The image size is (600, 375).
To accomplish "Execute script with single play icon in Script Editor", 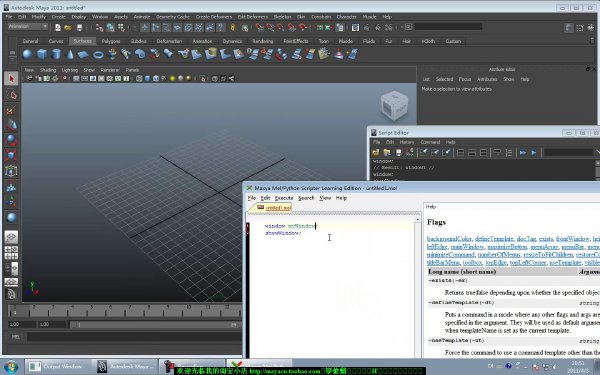I will click(x=534, y=153).
